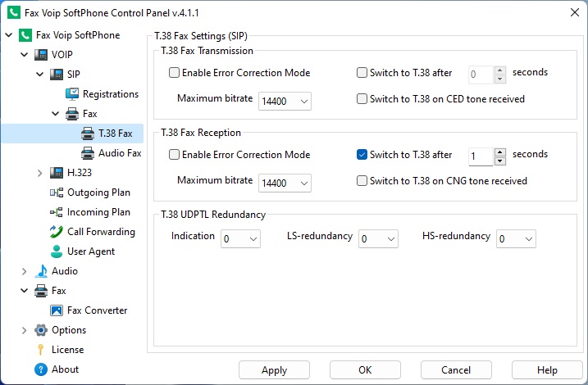This screenshot has width=588, height=385.
Task: Click the T.38 Fax printer icon
Action: 88,134
